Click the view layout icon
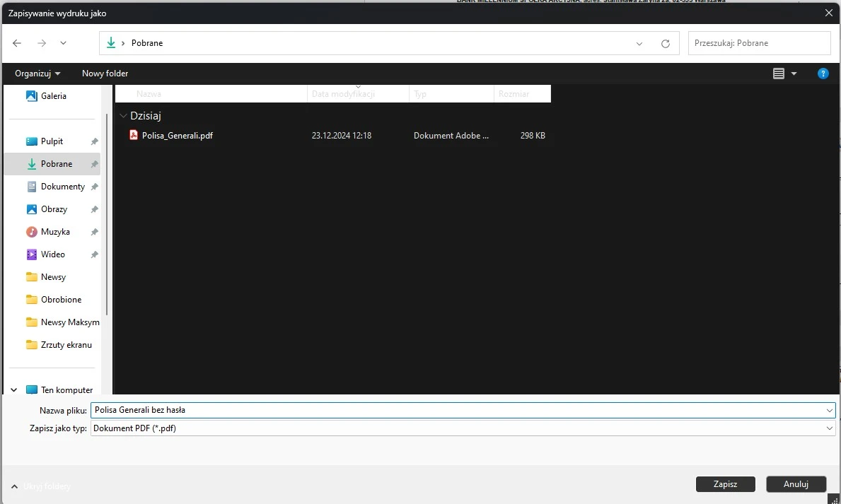The width and height of the screenshot is (841, 504). (x=779, y=74)
